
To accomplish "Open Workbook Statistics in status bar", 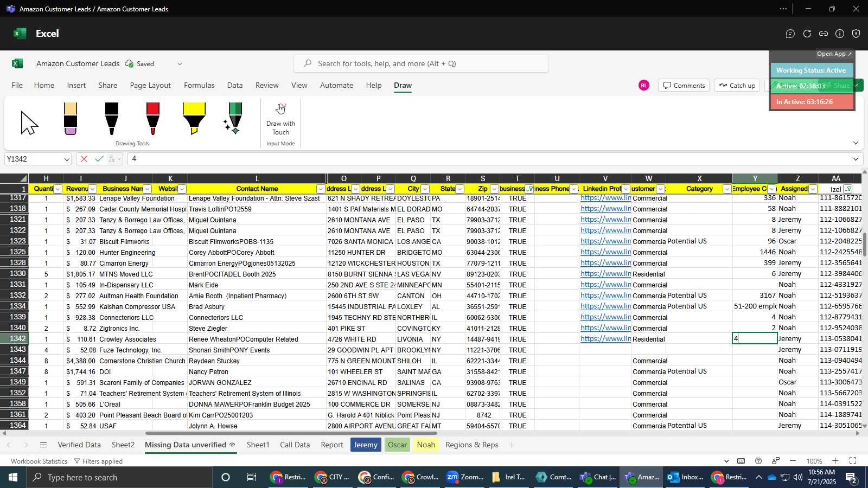I will pos(39,461).
